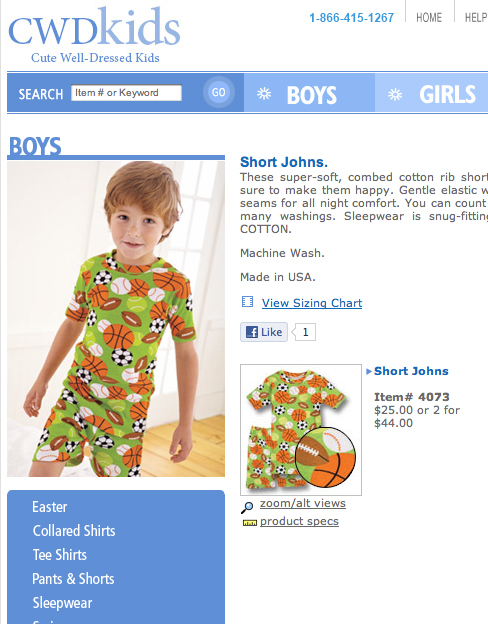Select Collared Shirts in the sidebar
This screenshot has height=624, width=488.
(74, 531)
